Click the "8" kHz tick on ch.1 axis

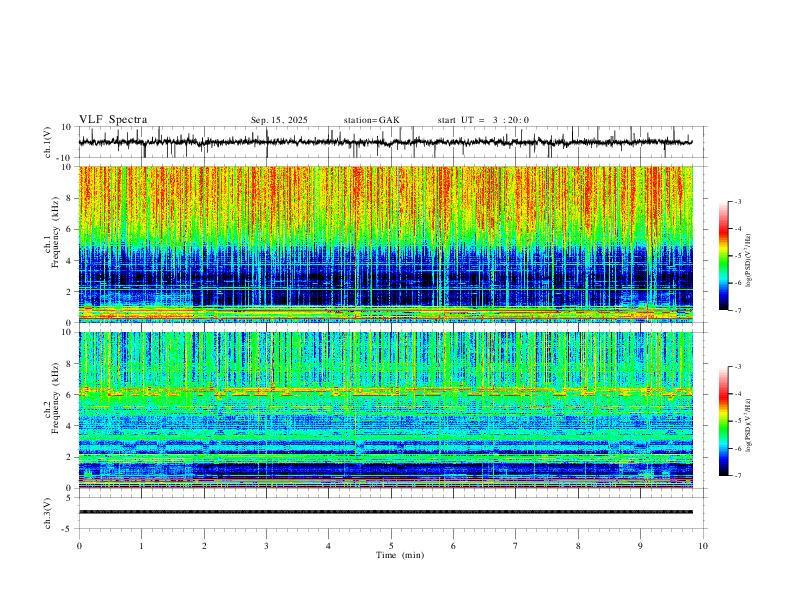click(70, 198)
